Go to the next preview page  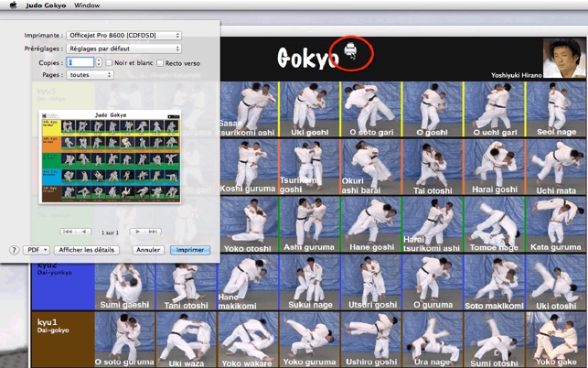click(x=144, y=232)
